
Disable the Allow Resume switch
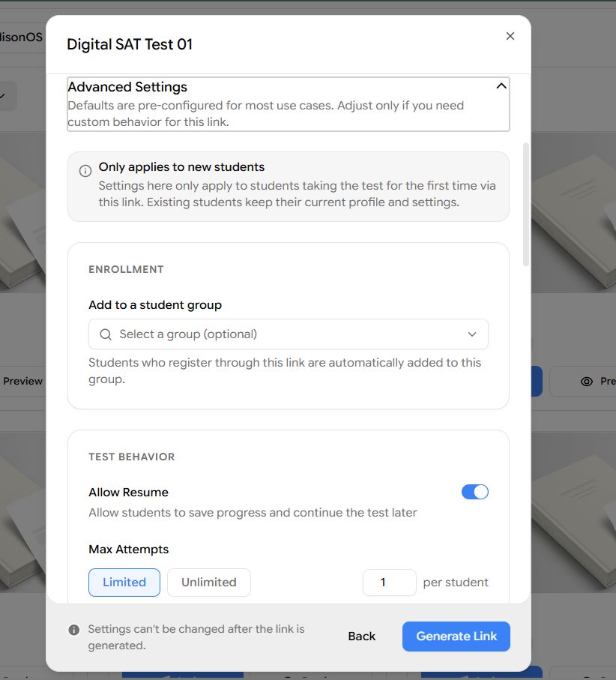tap(474, 492)
